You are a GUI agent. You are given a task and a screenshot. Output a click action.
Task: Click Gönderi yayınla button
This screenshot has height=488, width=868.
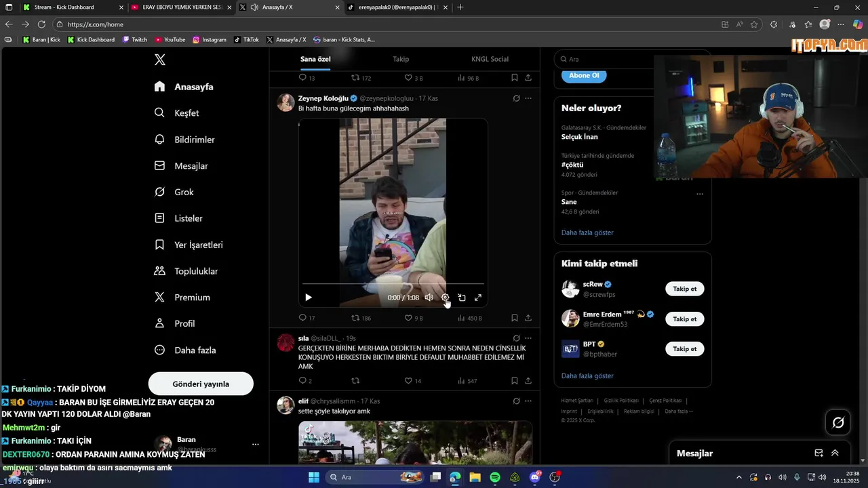(x=201, y=384)
